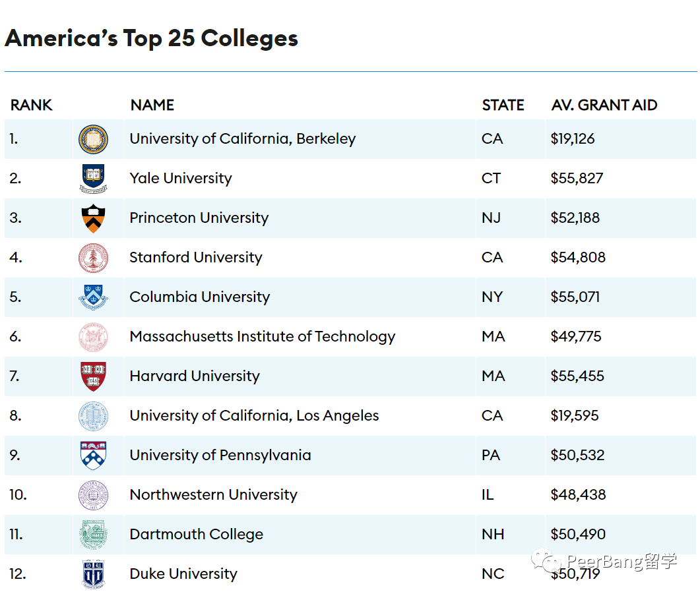Open the Yale University link
The width and height of the screenshot is (700, 594).
pyautogui.click(x=181, y=179)
